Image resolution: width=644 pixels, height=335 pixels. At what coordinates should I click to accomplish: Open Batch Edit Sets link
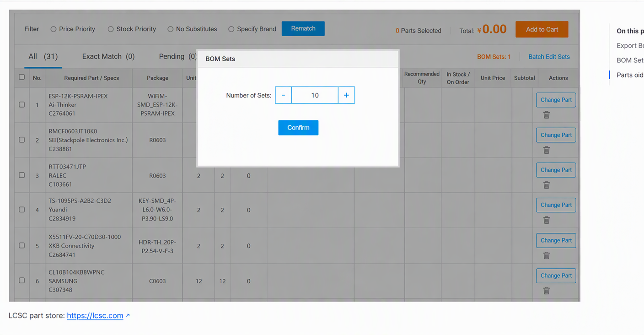pos(549,57)
